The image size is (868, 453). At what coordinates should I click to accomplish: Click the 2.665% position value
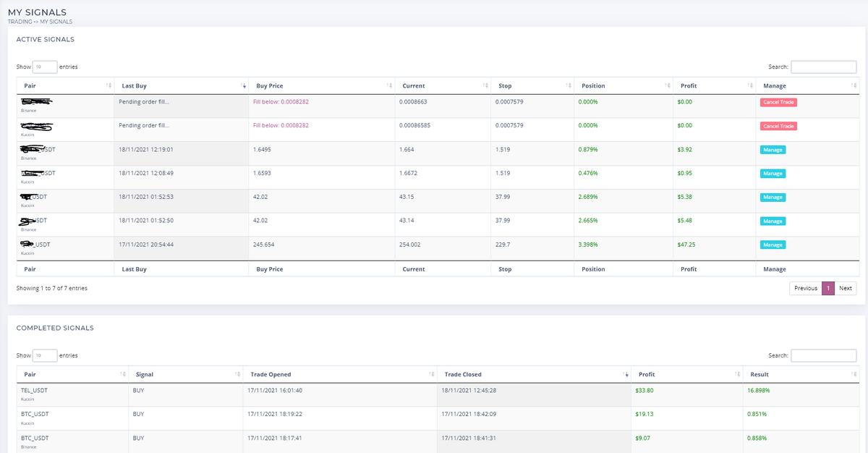tap(588, 221)
